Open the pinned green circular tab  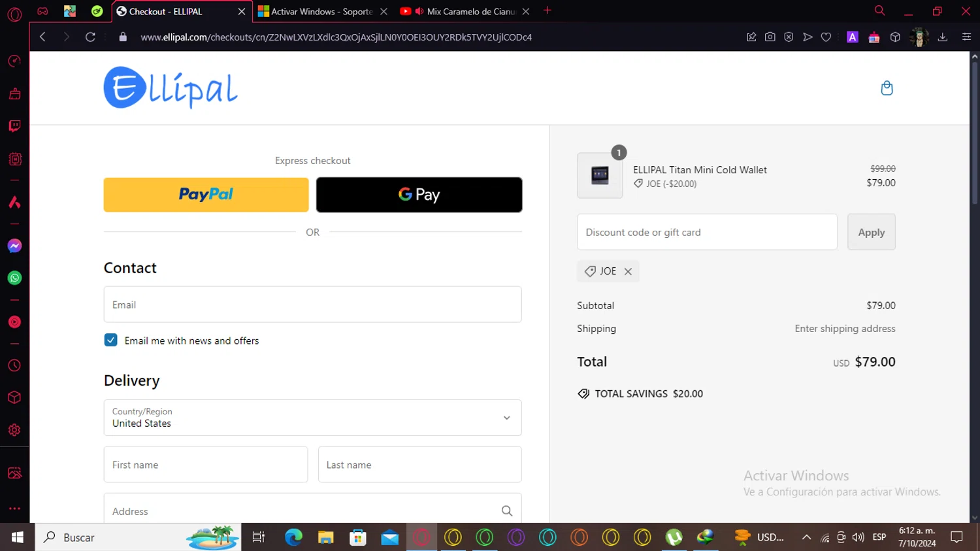97,11
